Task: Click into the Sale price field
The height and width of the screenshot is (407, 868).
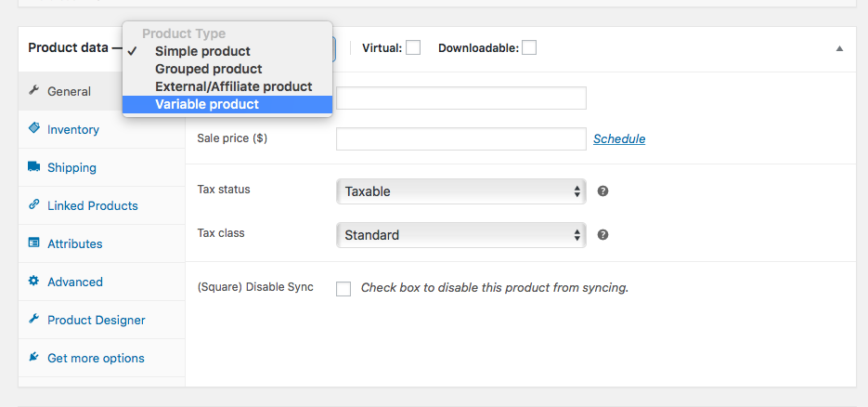Action: [460, 139]
